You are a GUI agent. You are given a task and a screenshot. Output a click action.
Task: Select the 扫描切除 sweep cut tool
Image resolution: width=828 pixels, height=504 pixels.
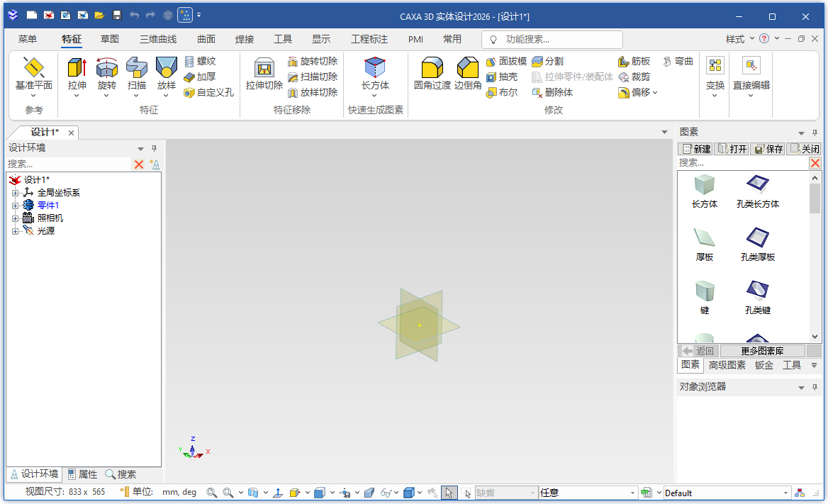point(313,77)
